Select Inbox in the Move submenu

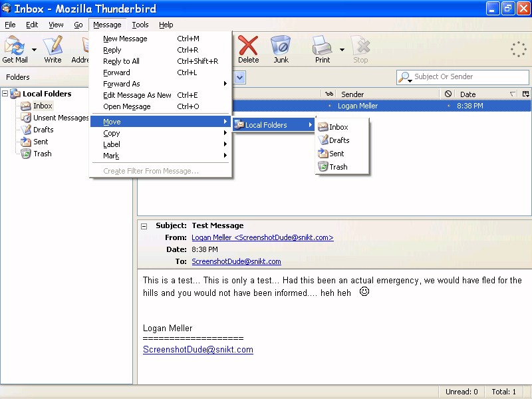tap(342, 127)
